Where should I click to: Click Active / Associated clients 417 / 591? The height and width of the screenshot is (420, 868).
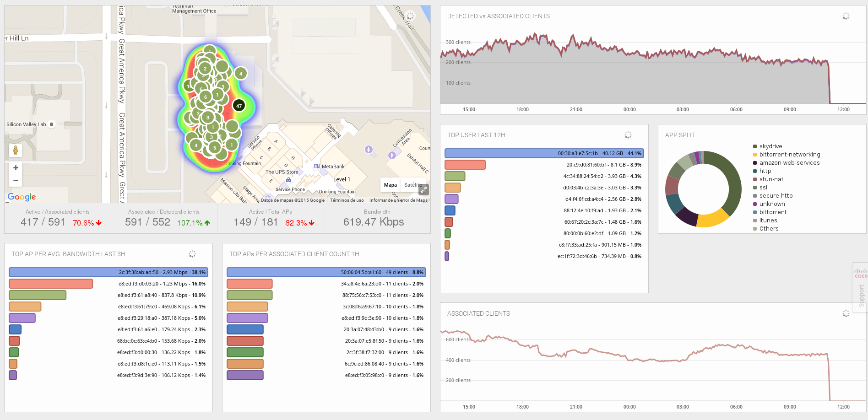[43, 222]
